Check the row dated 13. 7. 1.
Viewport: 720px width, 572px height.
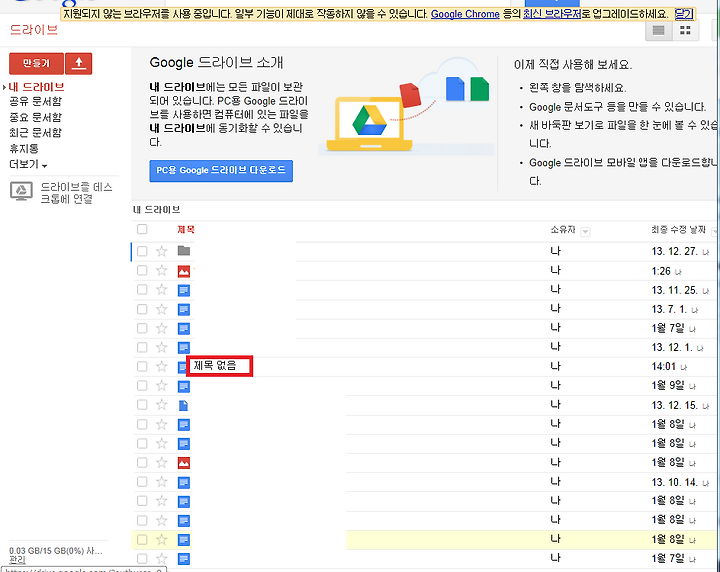pyautogui.click(x=142, y=309)
